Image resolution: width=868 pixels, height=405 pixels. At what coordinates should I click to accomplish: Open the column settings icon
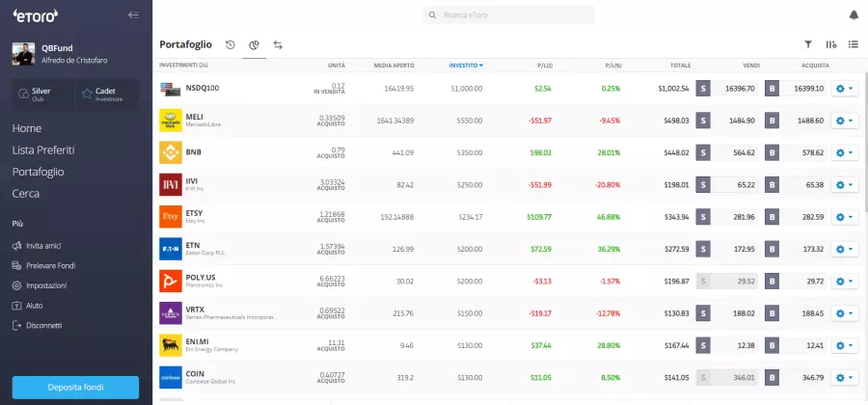coord(831,44)
